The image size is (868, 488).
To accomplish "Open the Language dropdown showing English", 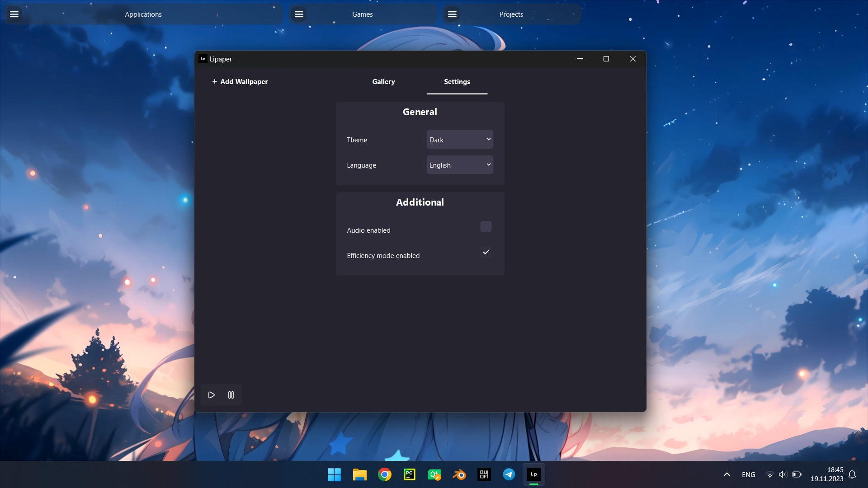I will [x=460, y=165].
